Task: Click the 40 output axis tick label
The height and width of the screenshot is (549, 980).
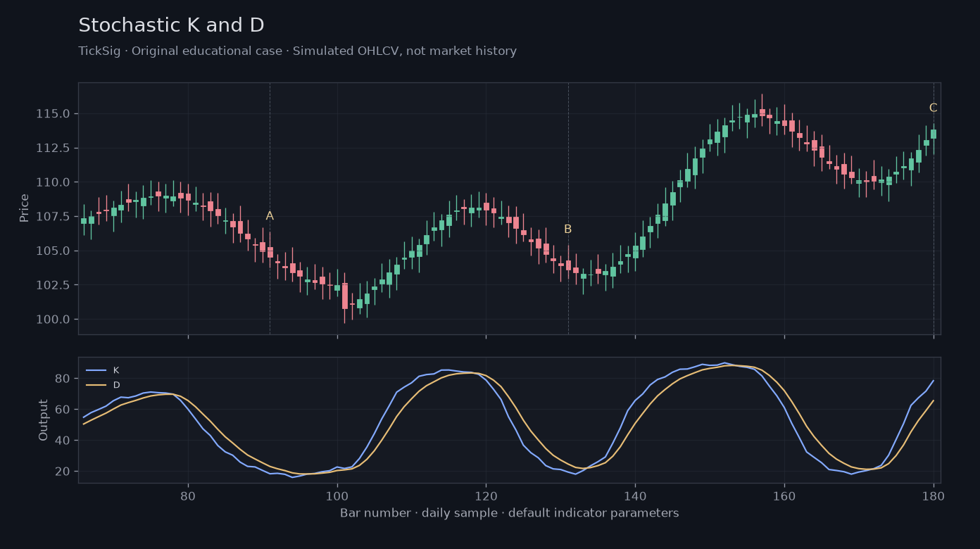Action: click(63, 441)
